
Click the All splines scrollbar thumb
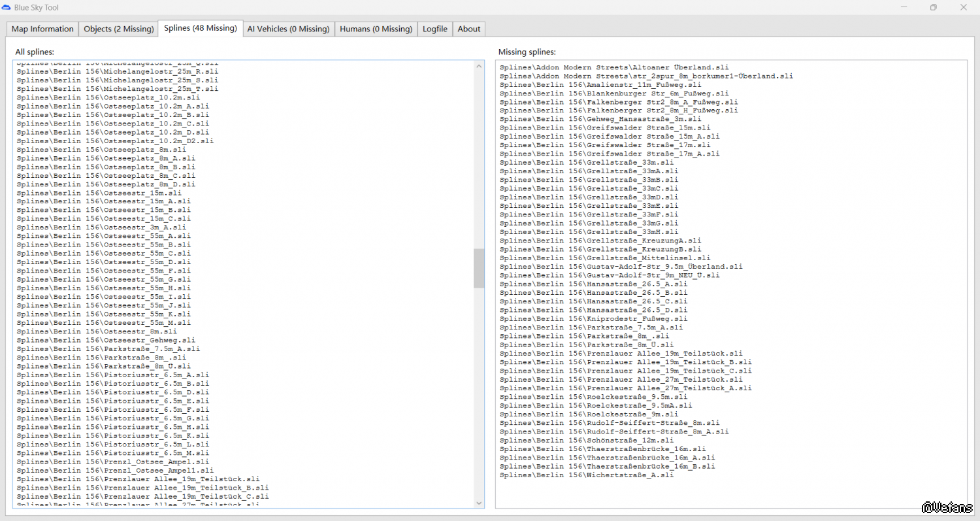tap(479, 268)
